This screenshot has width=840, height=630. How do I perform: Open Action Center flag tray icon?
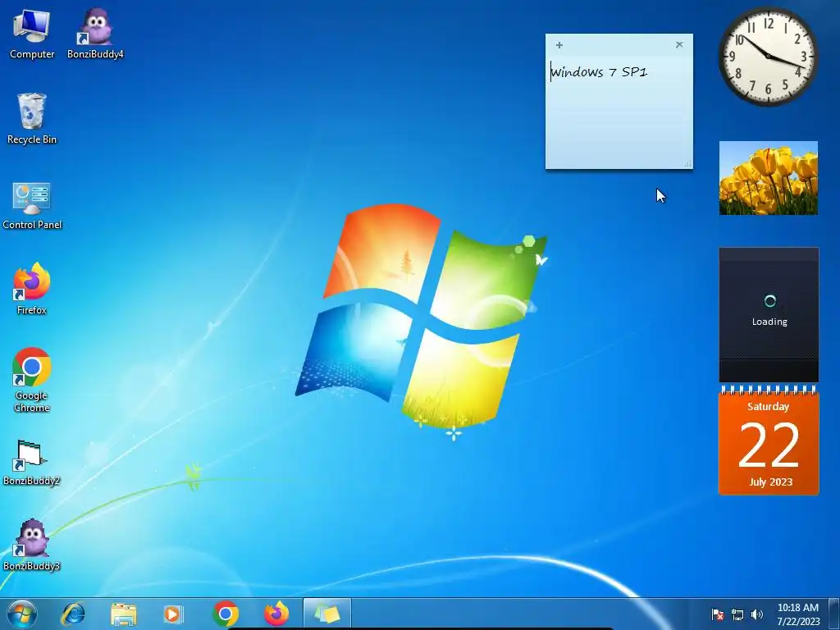pyautogui.click(x=717, y=614)
